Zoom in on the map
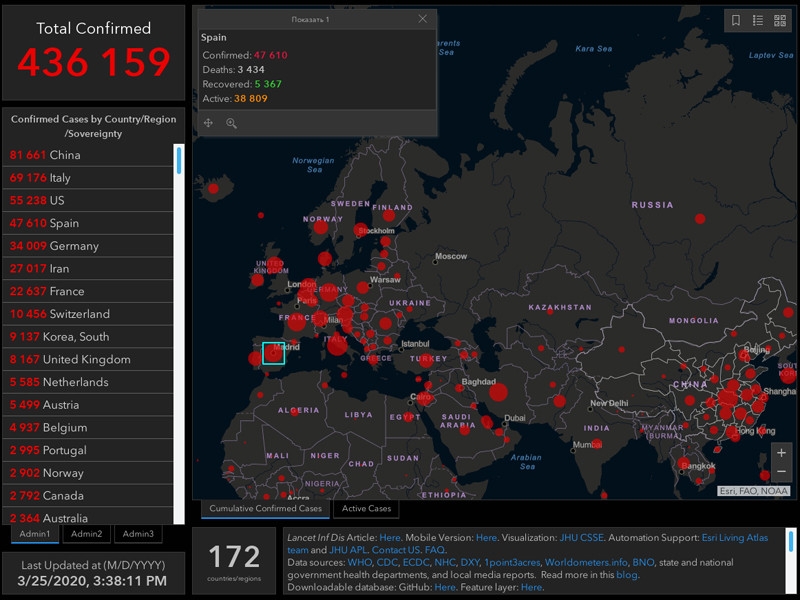Viewport: 800px width, 600px height. [781, 452]
